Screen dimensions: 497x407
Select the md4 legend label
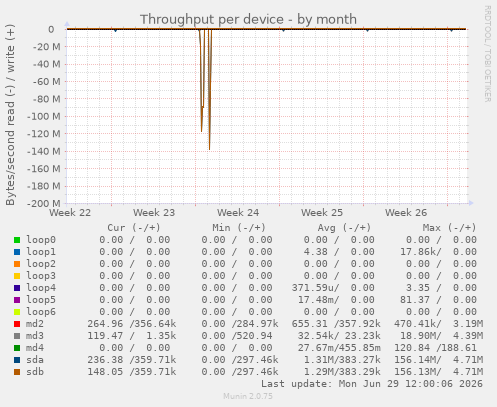pyautogui.click(x=35, y=348)
